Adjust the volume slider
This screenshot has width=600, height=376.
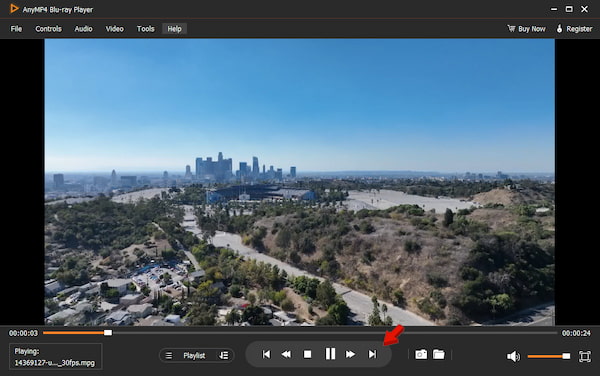[x=548, y=356]
